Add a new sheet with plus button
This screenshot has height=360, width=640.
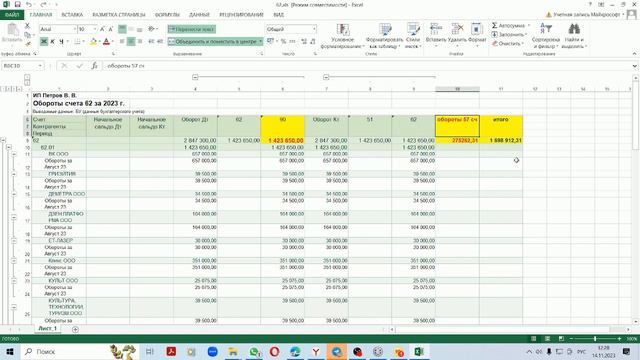click(x=75, y=329)
